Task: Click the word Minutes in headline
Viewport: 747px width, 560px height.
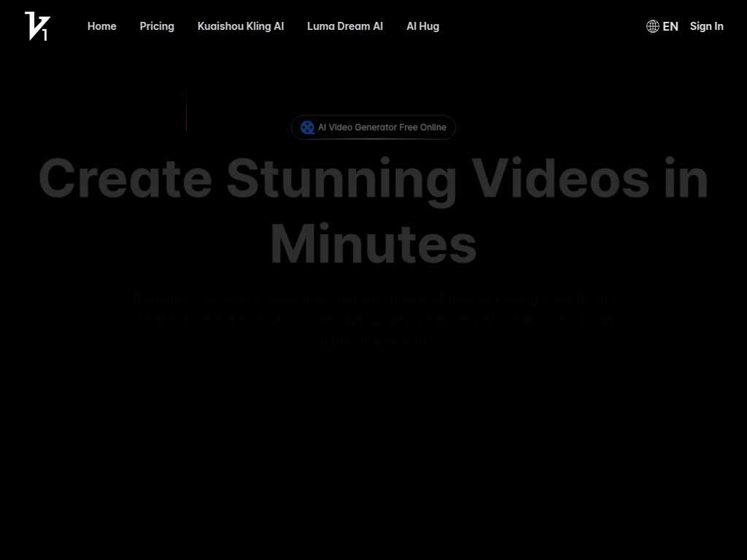Action: pyautogui.click(x=373, y=244)
